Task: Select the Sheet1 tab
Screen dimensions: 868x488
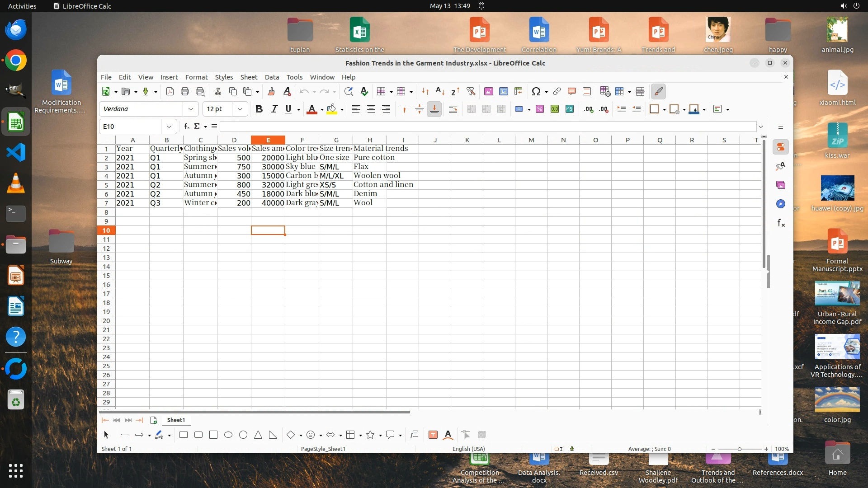Action: pyautogui.click(x=176, y=420)
